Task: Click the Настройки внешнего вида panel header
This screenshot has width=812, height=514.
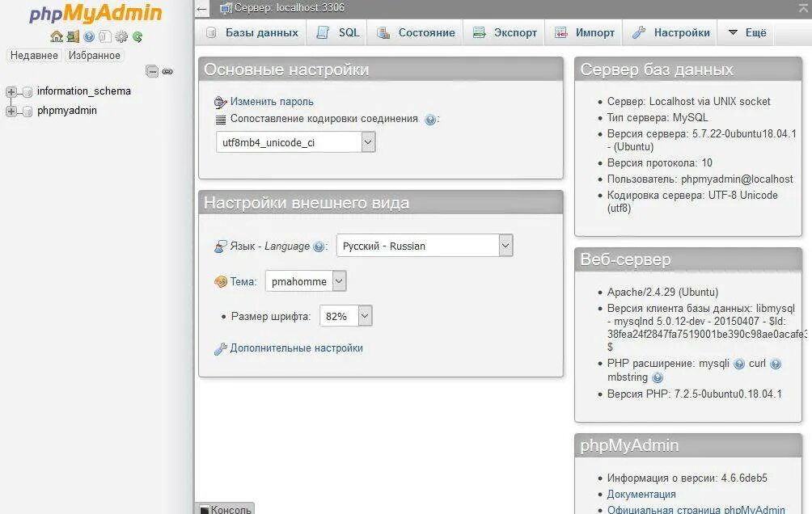Action: 381,203
